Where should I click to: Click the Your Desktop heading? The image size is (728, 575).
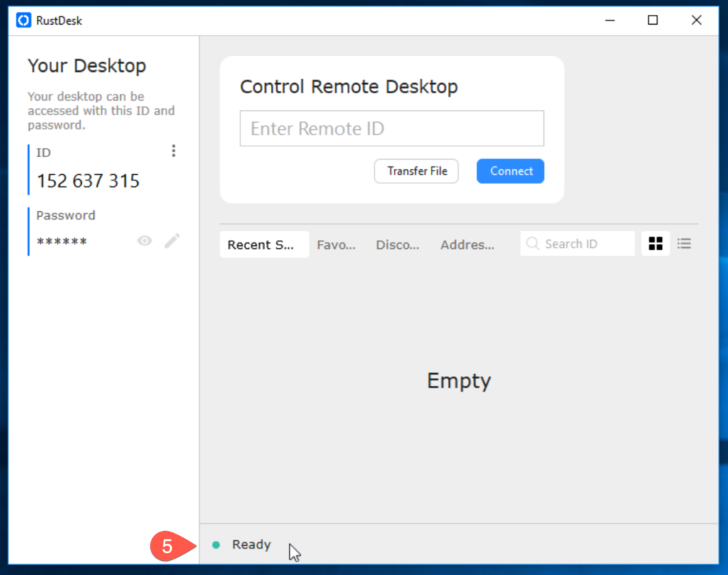click(x=87, y=66)
